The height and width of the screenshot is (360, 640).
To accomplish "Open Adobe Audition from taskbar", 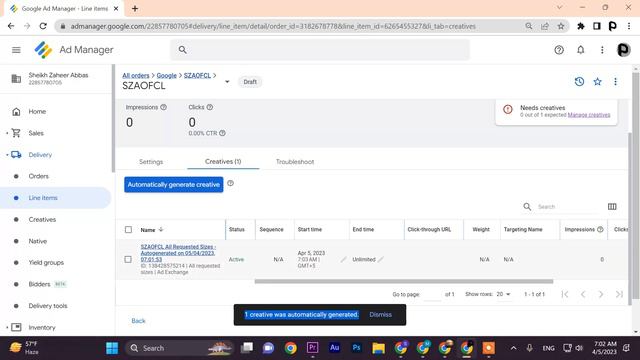I will click(334, 348).
